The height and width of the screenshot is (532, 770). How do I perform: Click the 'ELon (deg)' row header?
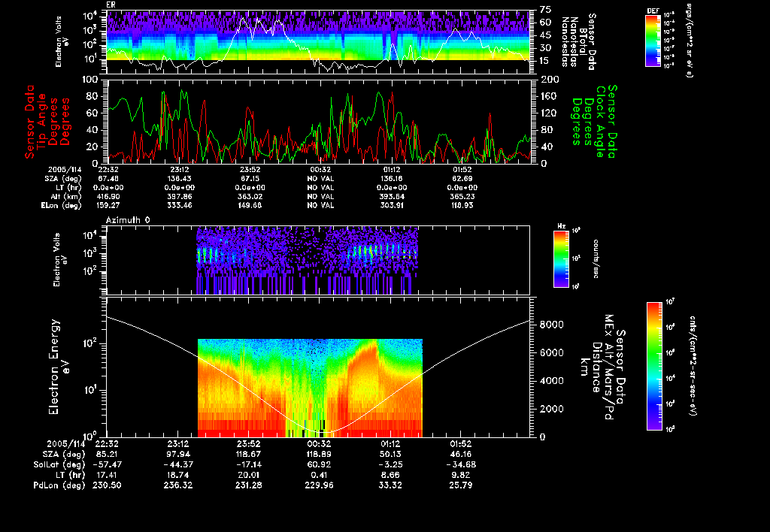(x=62, y=205)
